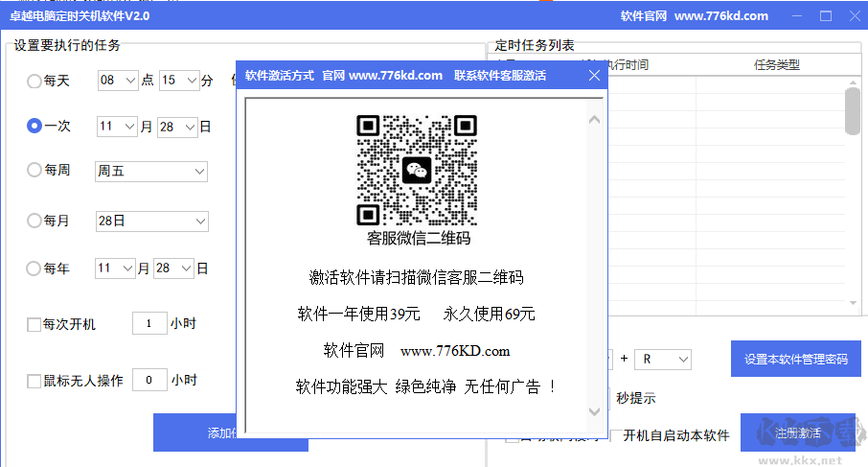Expand the month dropdown in 一次 row
This screenshot has height=467, width=868.
(x=116, y=127)
